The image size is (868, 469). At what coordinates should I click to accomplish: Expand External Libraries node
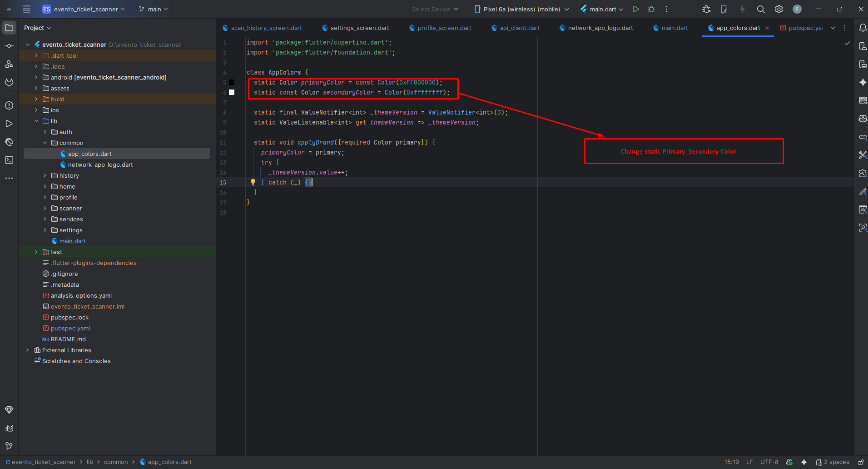[x=28, y=350]
